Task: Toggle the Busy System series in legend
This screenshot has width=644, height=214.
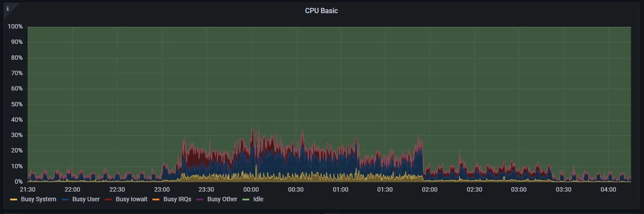Action: (x=38, y=199)
